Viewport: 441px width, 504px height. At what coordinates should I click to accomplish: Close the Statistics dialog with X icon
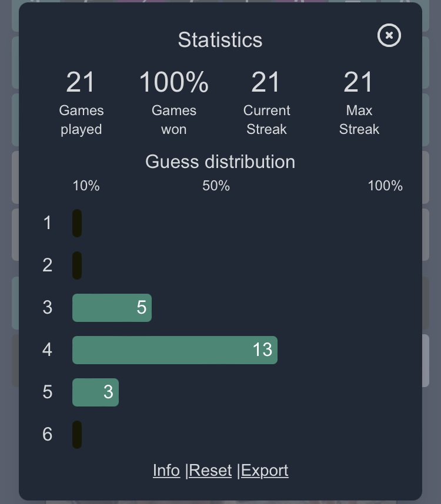pyautogui.click(x=389, y=35)
